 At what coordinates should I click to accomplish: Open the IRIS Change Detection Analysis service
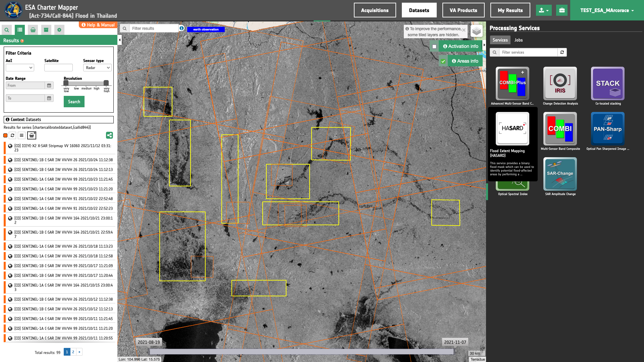tap(560, 83)
